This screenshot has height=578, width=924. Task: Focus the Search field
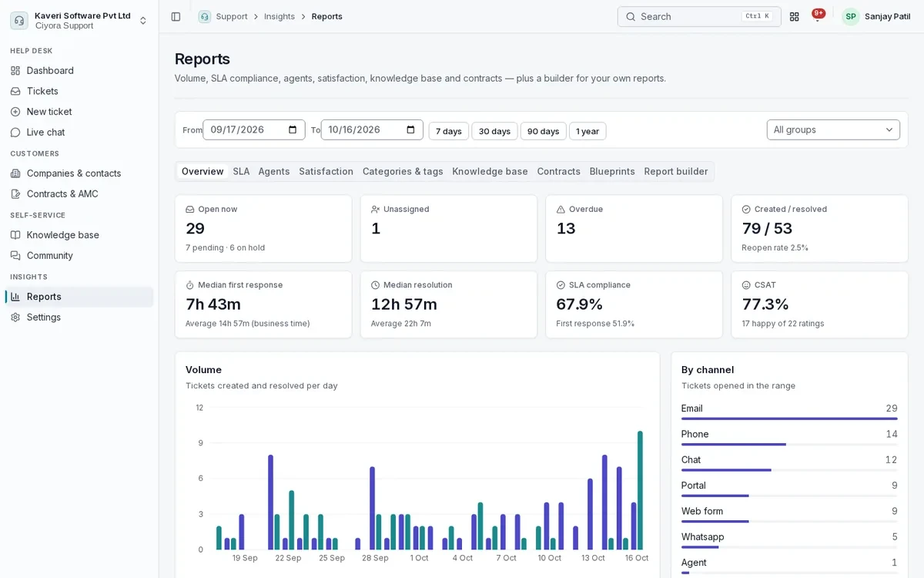click(699, 16)
